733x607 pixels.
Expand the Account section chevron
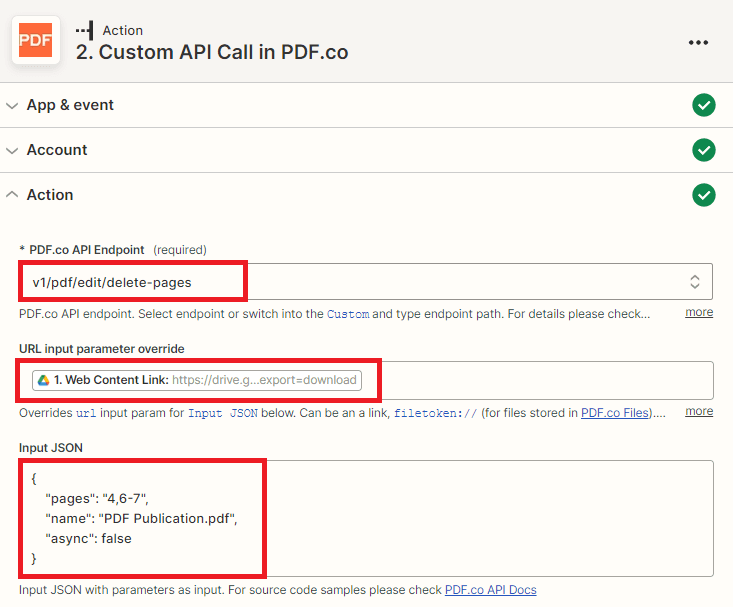point(13,150)
